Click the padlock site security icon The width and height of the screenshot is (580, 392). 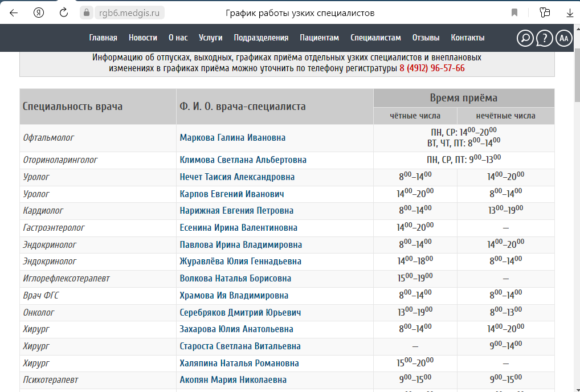point(87,13)
